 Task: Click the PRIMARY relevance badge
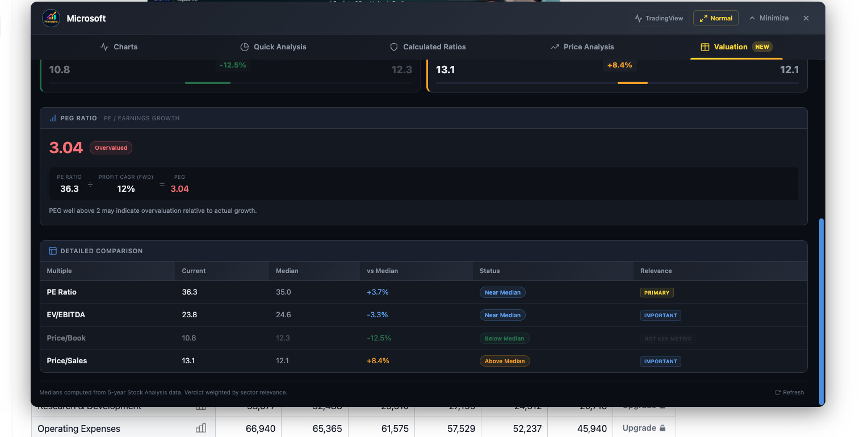656,293
